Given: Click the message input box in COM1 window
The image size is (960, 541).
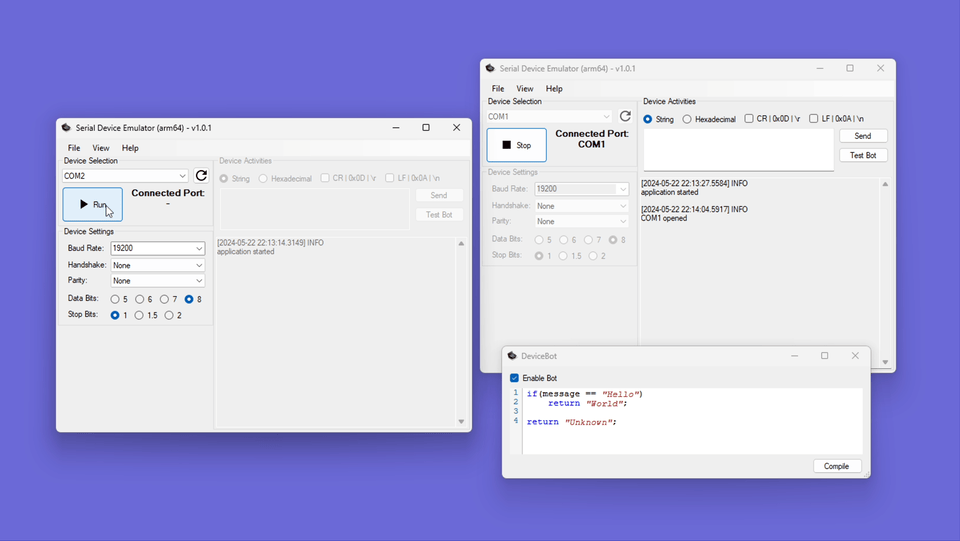Looking at the screenshot, I should coord(738,149).
